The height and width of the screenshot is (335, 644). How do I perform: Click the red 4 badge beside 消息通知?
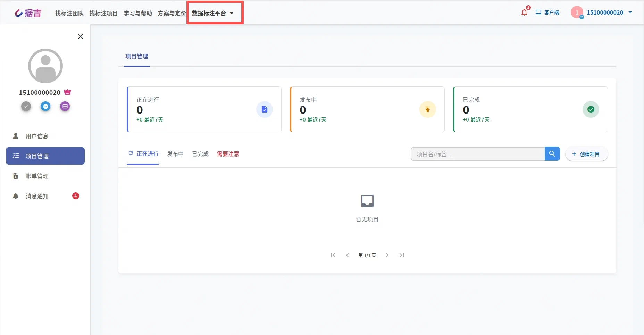(76, 196)
